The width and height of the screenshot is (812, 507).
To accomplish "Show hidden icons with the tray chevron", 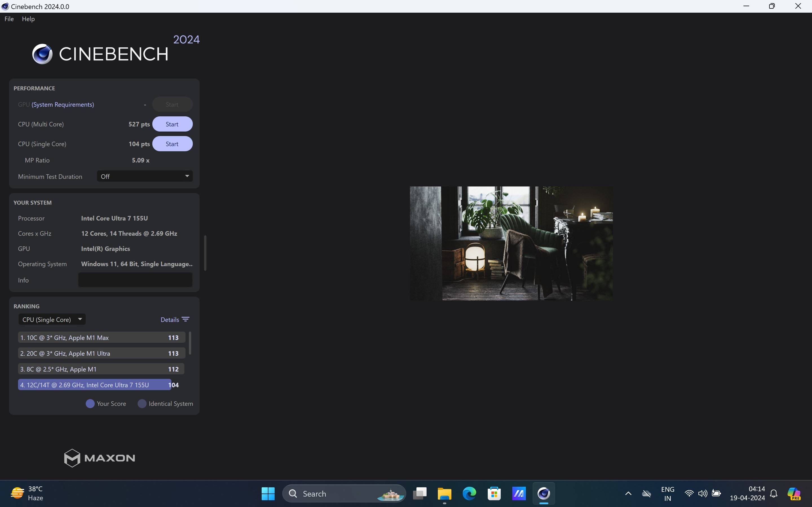I will point(628,493).
